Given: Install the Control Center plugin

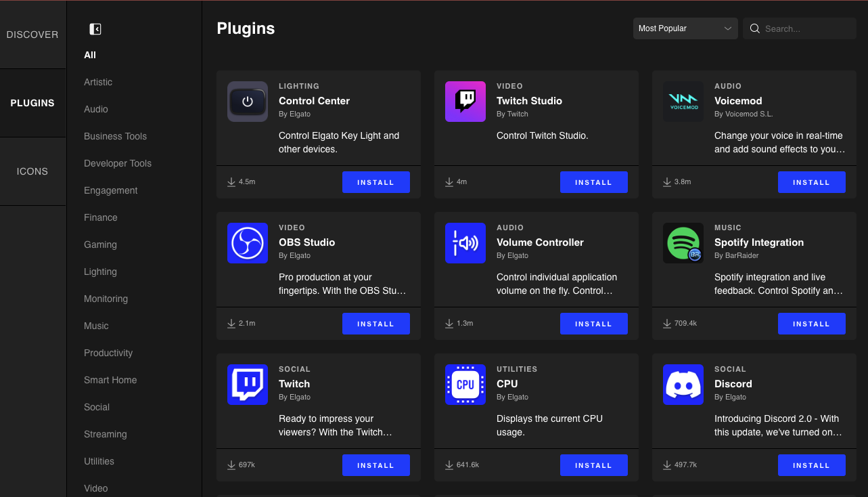Looking at the screenshot, I should 376,182.
